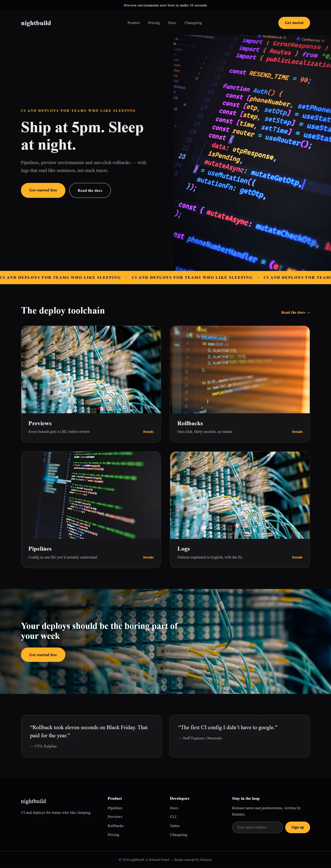Image resolution: width=331 pixels, height=868 pixels.
Task: Click Get started free on cable banner
Action: (43, 655)
